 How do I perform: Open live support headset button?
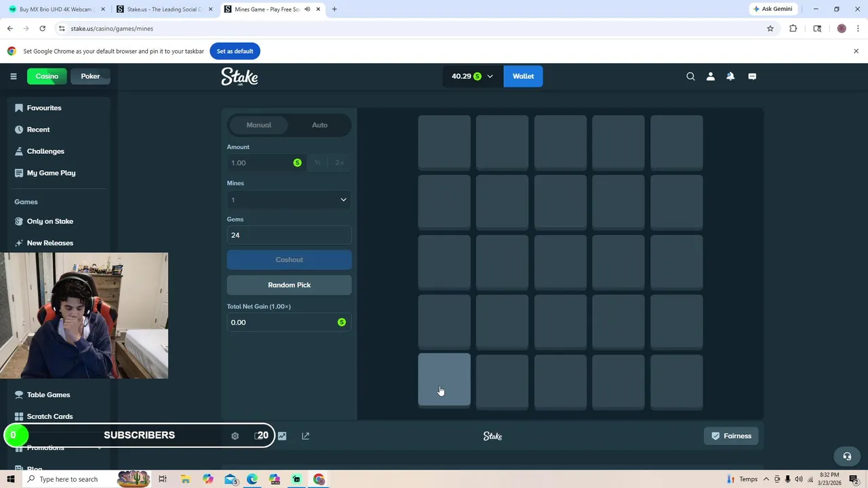(x=846, y=456)
